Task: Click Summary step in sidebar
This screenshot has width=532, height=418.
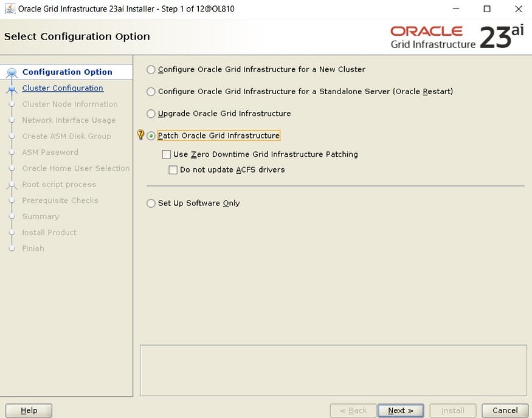Action: coord(41,217)
